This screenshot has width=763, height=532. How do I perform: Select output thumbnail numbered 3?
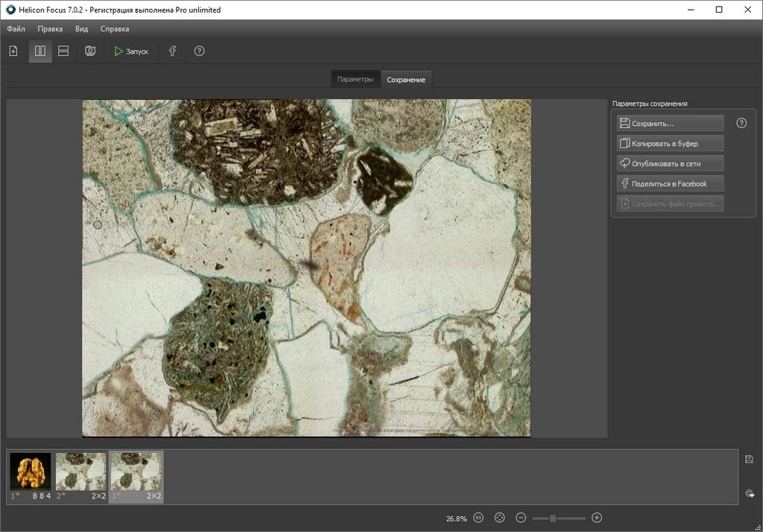pyautogui.click(x=136, y=476)
